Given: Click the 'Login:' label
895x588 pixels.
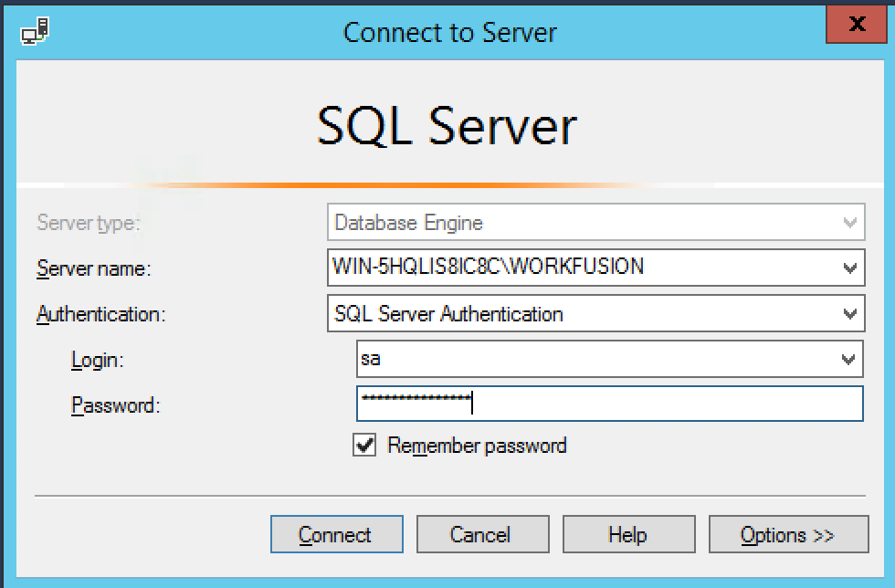Looking at the screenshot, I should (97, 361).
